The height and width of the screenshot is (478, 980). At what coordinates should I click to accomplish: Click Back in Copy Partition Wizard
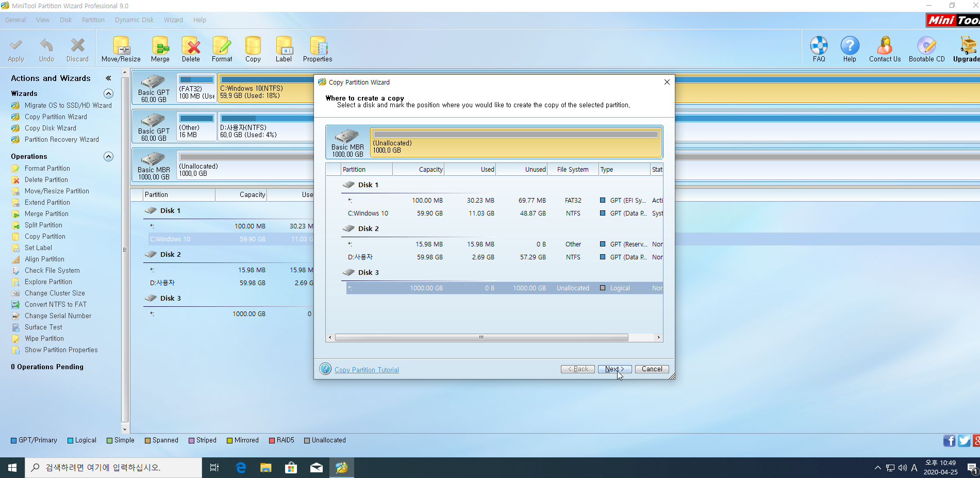click(577, 369)
